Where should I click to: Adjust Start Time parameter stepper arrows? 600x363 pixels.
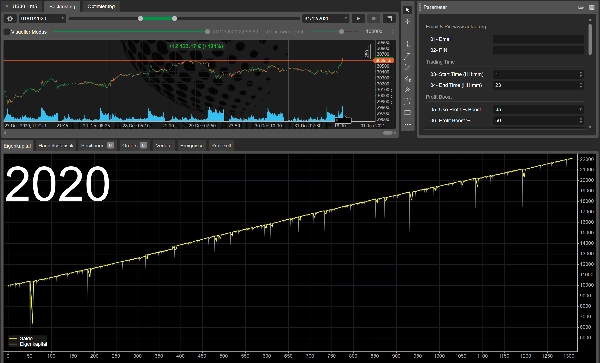point(580,74)
